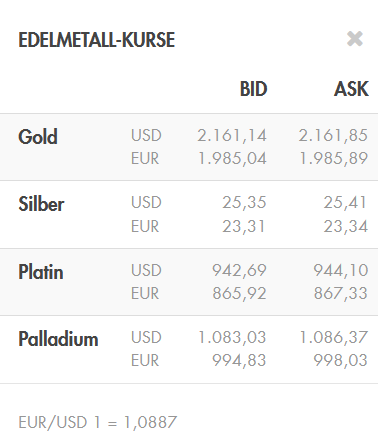
Task: Click the ASK column header
Action: pos(351,89)
